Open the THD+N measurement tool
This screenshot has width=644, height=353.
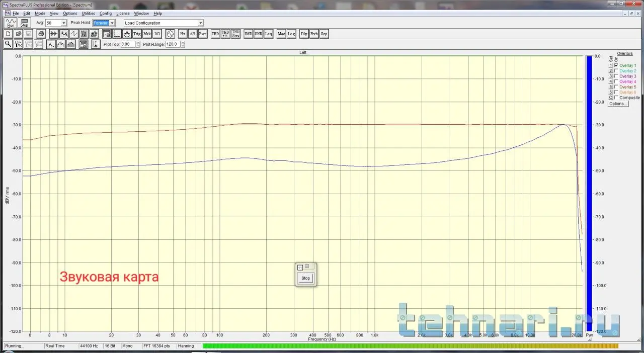225,34
